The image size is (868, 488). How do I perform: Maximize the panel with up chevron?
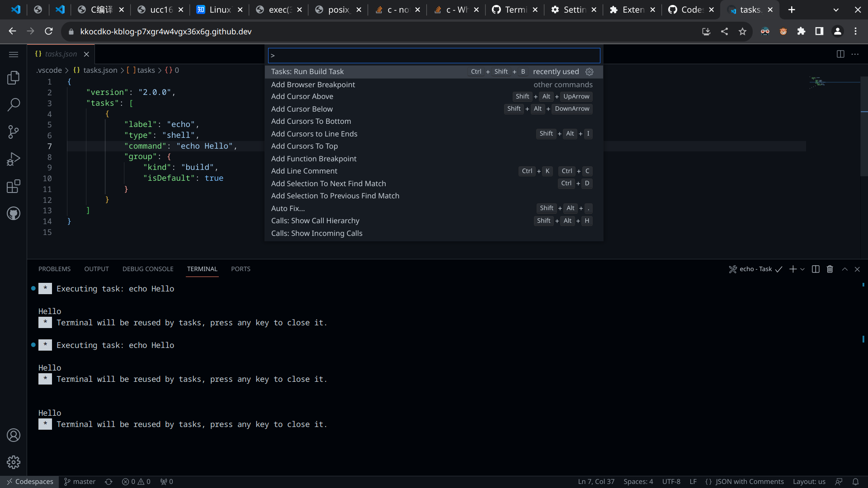click(844, 269)
